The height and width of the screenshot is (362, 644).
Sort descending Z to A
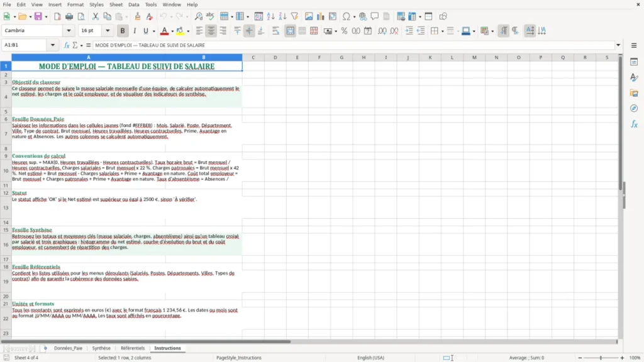(x=282, y=16)
